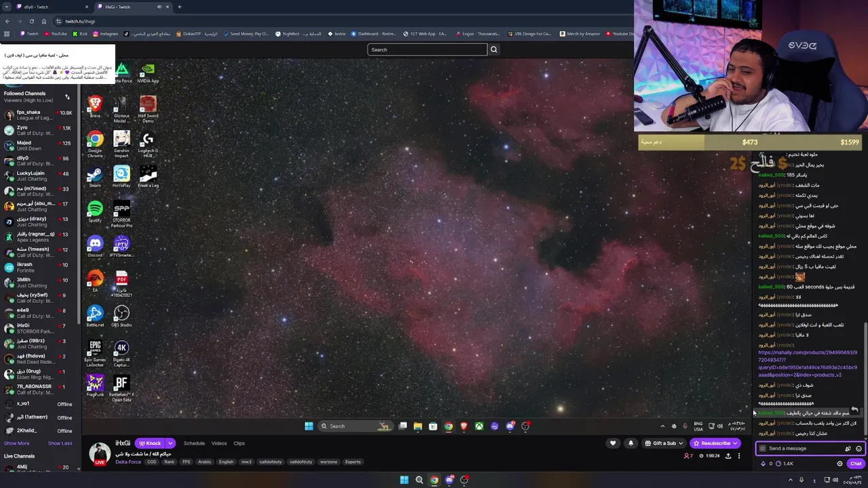
Task: Open the Instagram bookmark
Action: (105, 34)
